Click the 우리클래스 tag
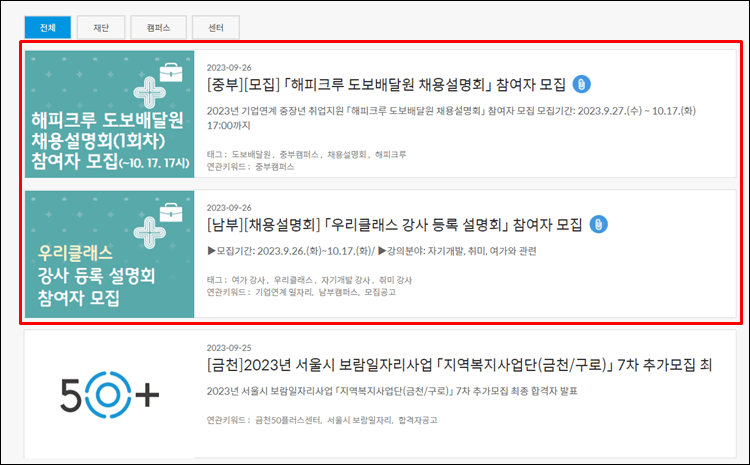 (x=293, y=280)
